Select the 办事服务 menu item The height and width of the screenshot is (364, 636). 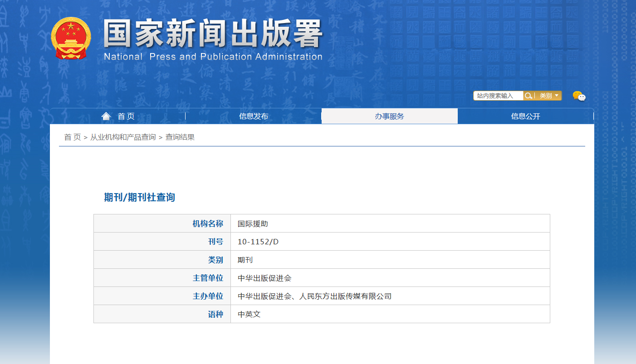(389, 116)
